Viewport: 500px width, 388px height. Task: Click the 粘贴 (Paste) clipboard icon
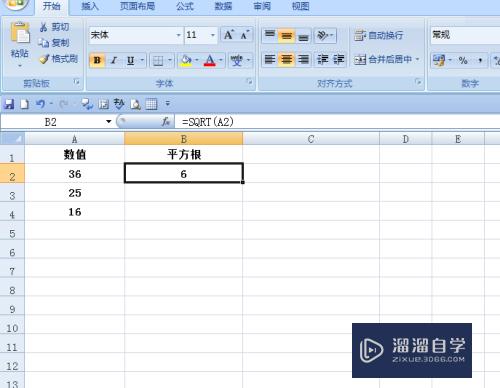[x=20, y=33]
